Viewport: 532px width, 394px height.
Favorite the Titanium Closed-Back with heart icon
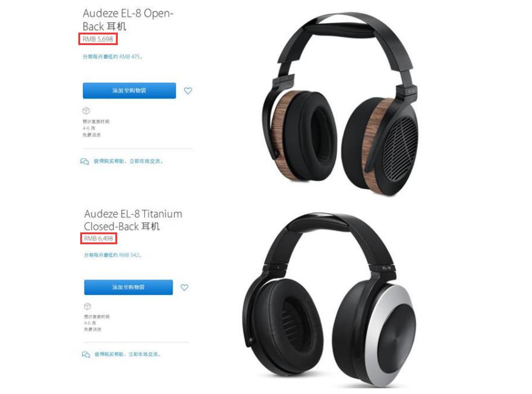coord(184,288)
